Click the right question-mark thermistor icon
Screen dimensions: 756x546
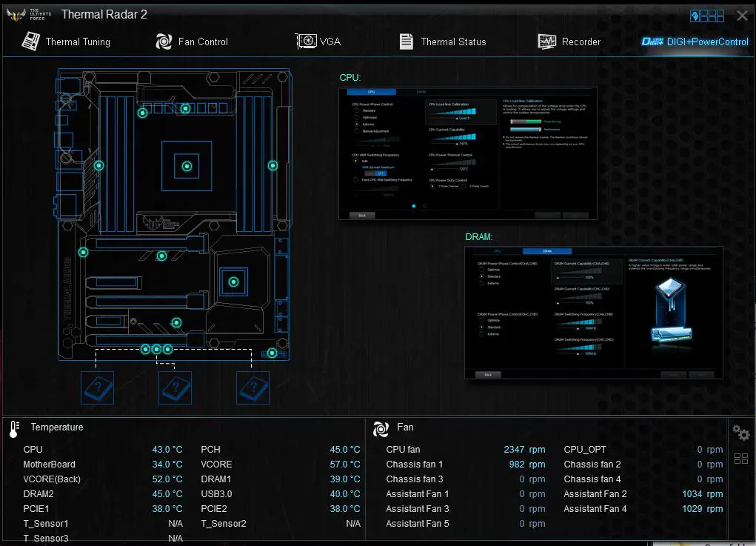coord(252,387)
